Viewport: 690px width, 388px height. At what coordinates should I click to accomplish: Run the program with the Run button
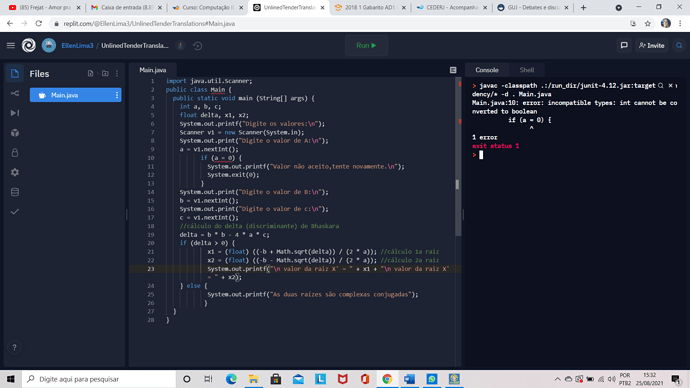(x=366, y=45)
